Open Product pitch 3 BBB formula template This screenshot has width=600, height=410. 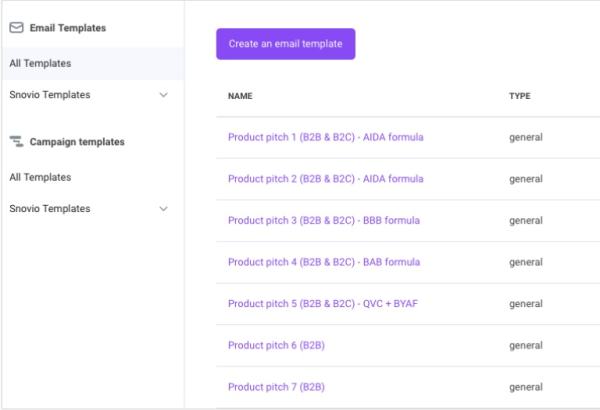point(323,221)
